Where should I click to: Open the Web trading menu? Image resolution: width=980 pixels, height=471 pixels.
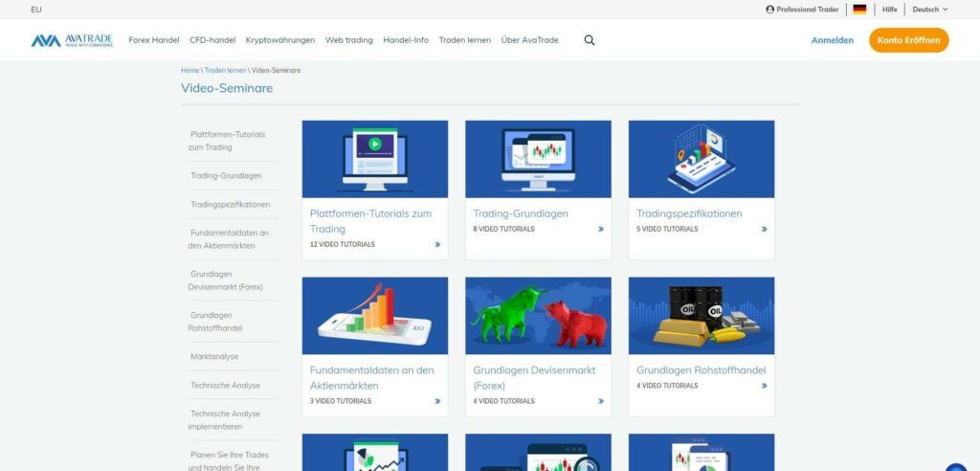(x=348, y=40)
